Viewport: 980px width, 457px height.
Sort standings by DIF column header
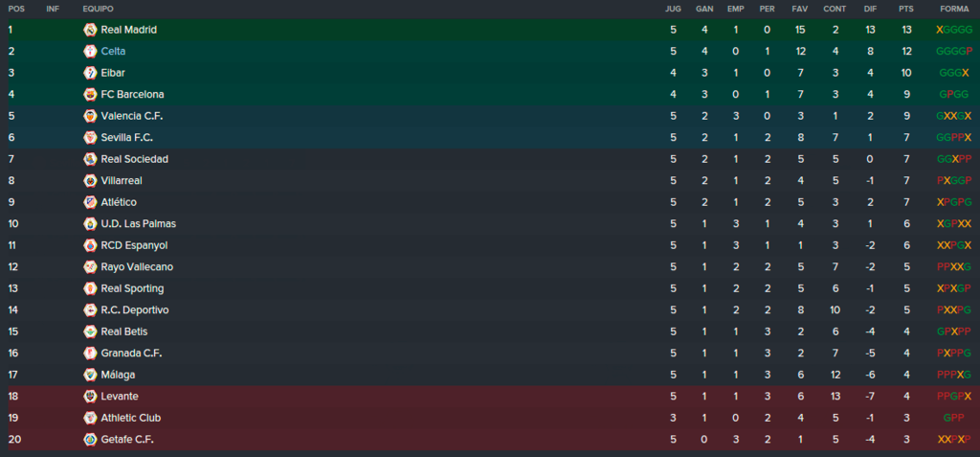pyautogui.click(x=870, y=10)
